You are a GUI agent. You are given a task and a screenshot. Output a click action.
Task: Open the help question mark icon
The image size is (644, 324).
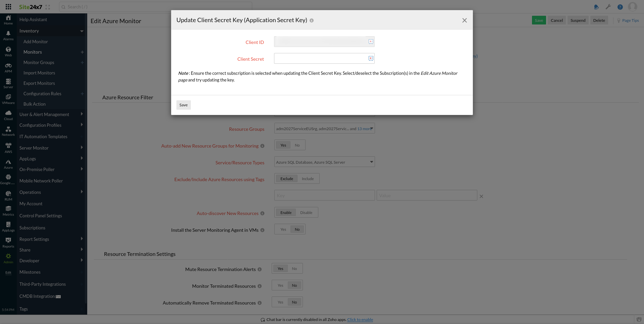[620, 7]
